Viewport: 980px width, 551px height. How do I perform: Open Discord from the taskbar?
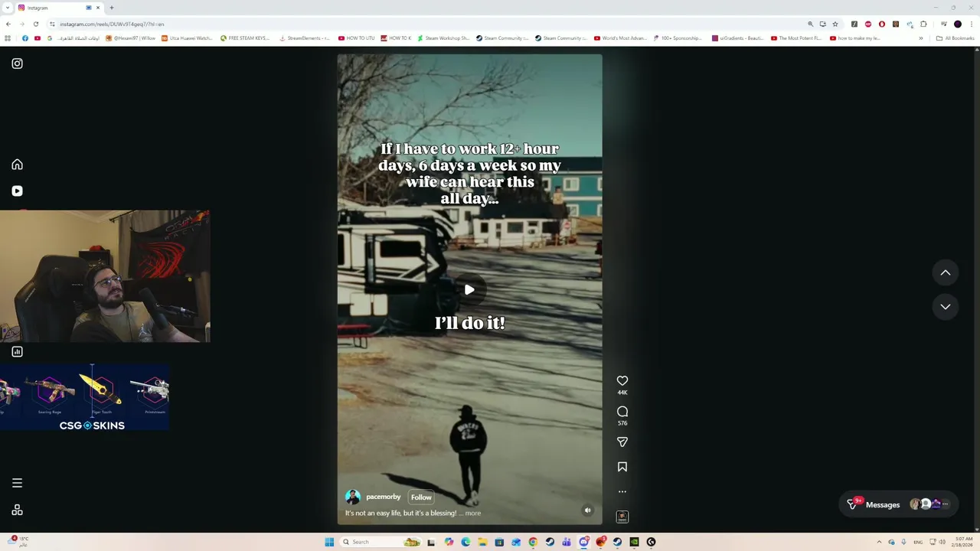[x=583, y=542]
